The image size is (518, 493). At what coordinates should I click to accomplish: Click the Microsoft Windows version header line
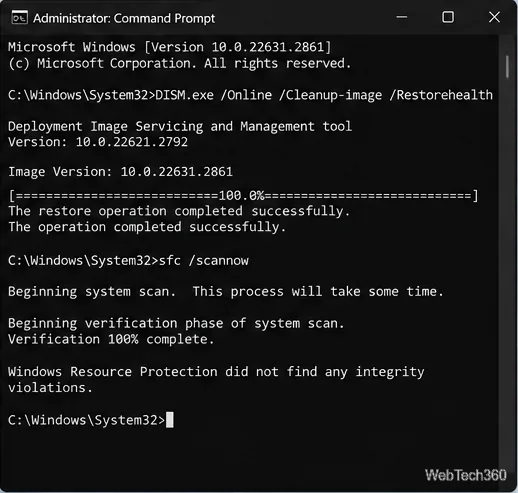point(169,47)
